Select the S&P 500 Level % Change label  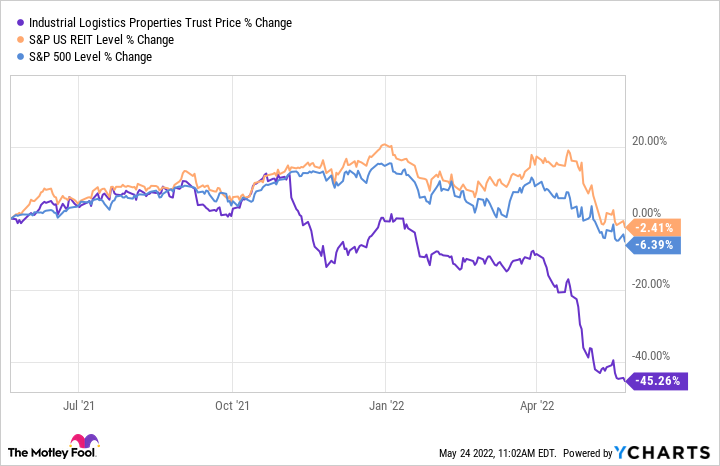click(x=91, y=56)
